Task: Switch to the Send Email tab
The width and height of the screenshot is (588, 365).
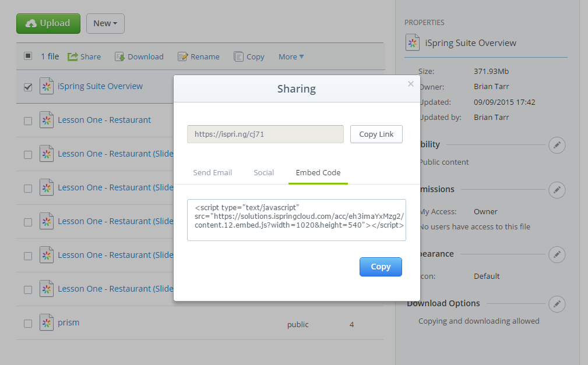Action: pos(212,173)
